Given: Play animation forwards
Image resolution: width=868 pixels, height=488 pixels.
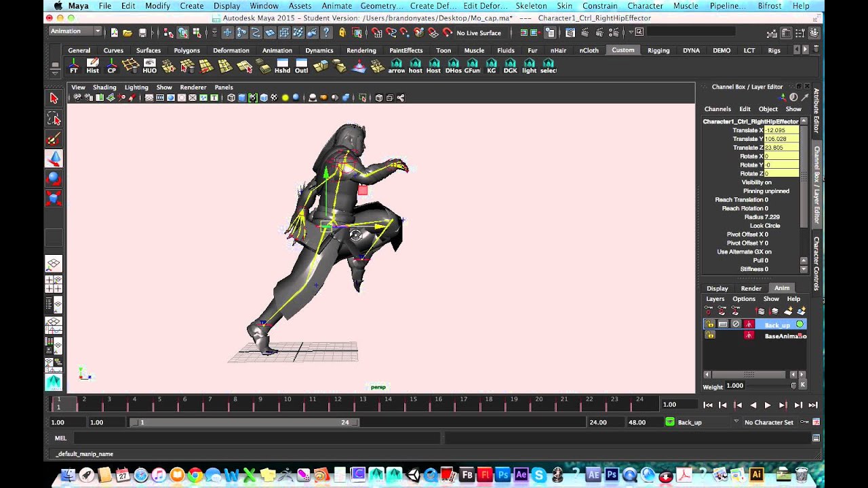Looking at the screenshot, I should pyautogui.click(x=768, y=405).
